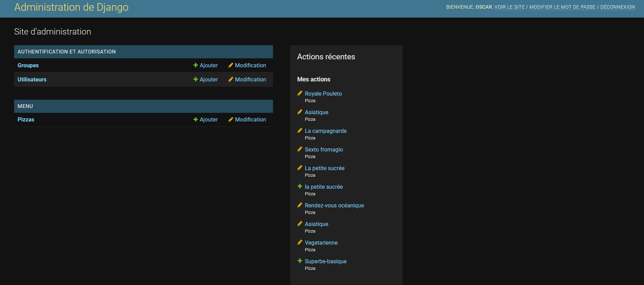
Task: Click the pencil icon in the Groupes row
Action: (231, 65)
